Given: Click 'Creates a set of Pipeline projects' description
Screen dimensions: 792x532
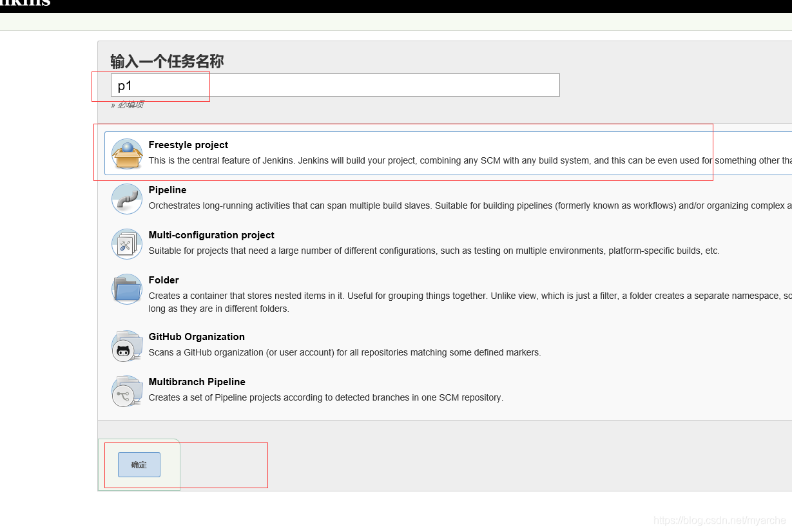Looking at the screenshot, I should pos(326,397).
